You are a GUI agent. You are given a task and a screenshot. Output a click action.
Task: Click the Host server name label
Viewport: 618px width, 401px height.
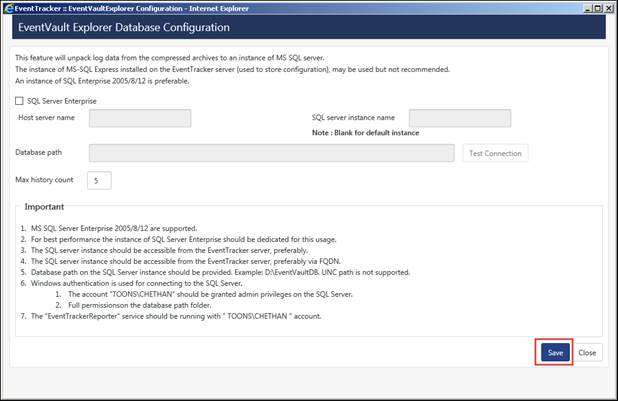pyautogui.click(x=47, y=118)
